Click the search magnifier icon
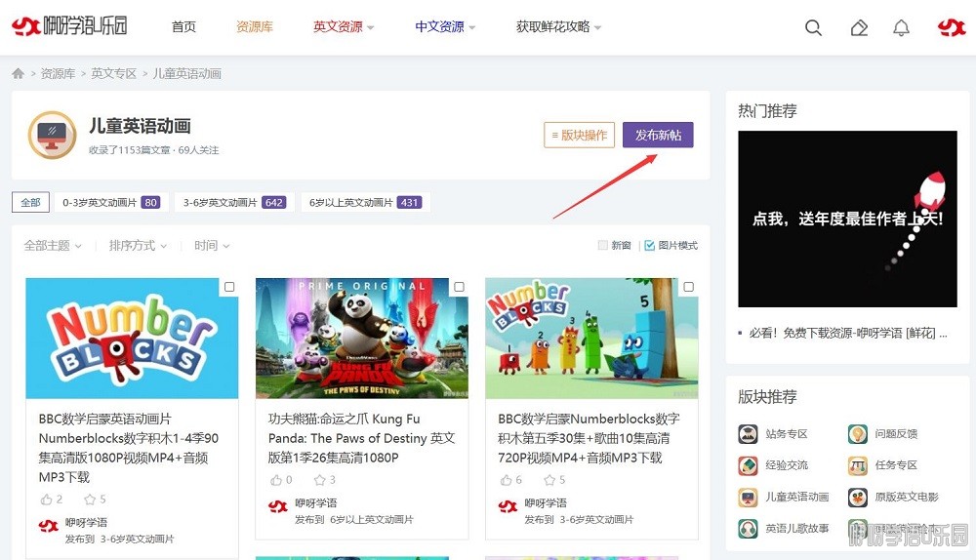Viewport: 976px width, 560px height. click(x=813, y=27)
